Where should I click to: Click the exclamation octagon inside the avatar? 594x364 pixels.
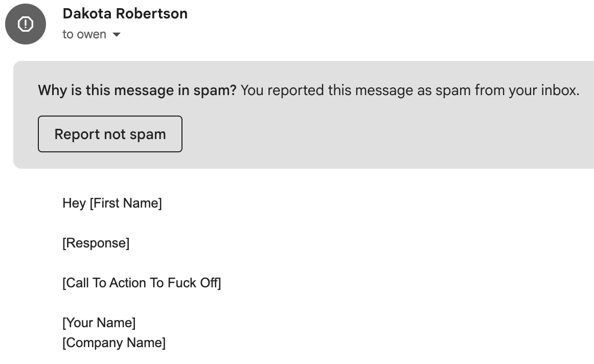[26, 24]
